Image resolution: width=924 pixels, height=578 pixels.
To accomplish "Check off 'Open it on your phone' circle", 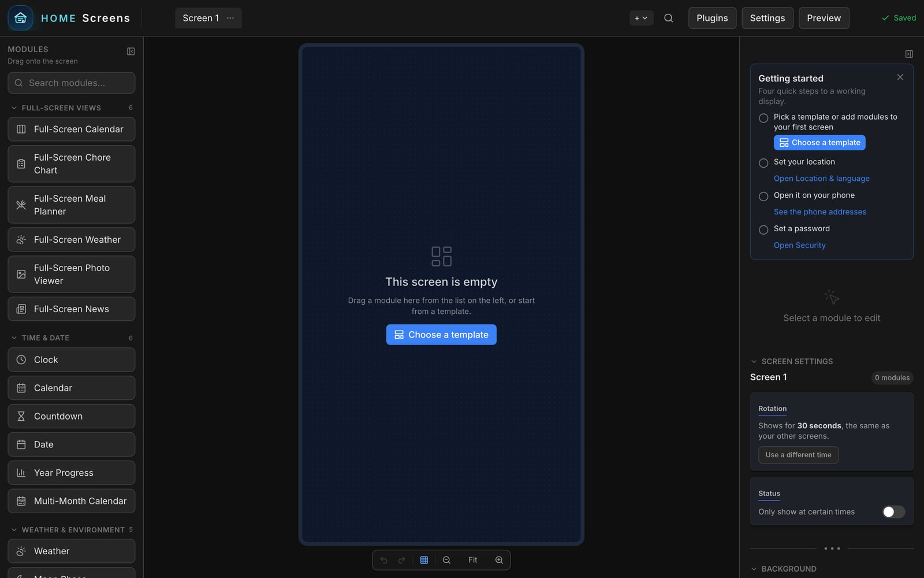I will (x=763, y=197).
